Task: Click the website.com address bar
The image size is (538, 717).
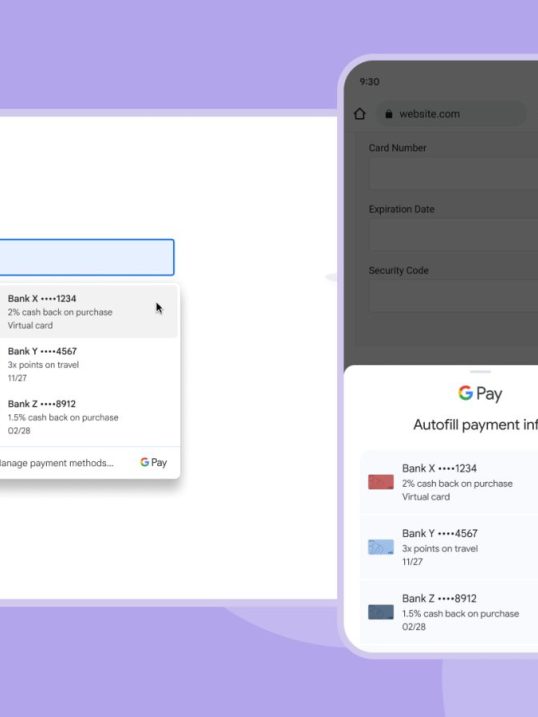Action: pos(450,114)
